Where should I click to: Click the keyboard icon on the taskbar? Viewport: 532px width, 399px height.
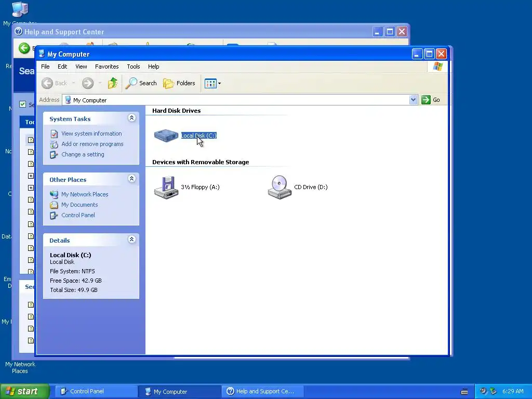pos(464,392)
